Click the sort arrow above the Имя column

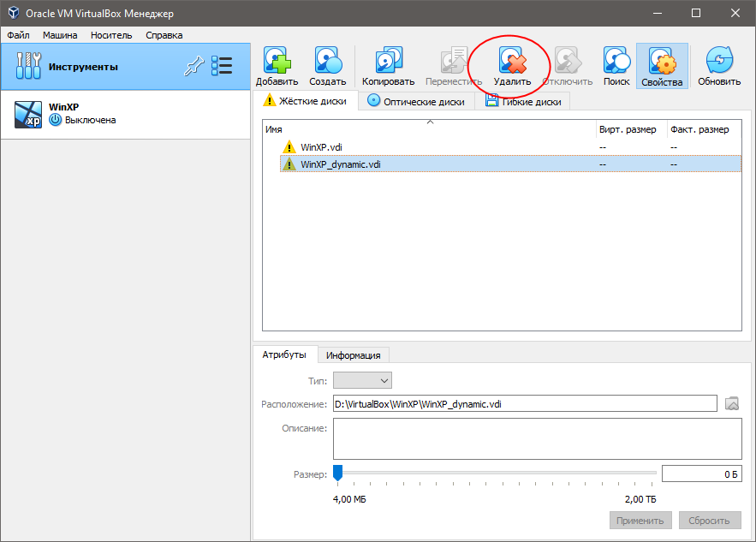click(430, 122)
